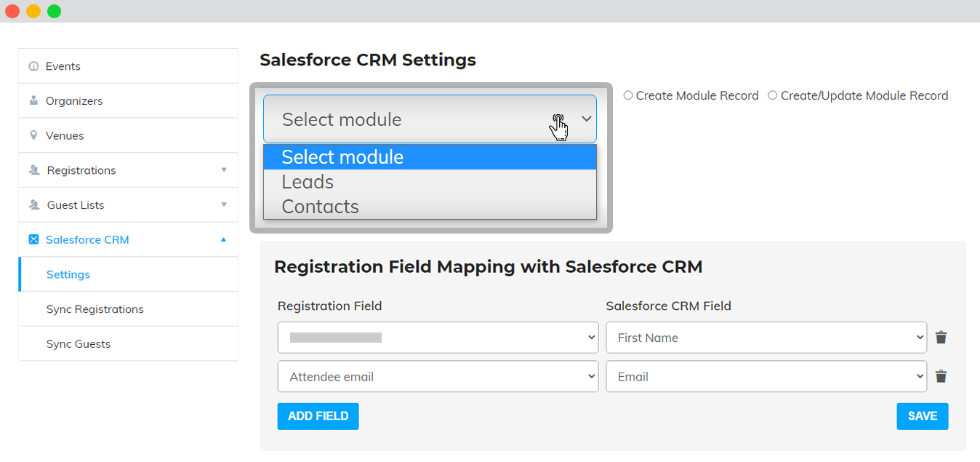Click the Venues location pin icon
This screenshot has width=980, height=462.
point(33,135)
